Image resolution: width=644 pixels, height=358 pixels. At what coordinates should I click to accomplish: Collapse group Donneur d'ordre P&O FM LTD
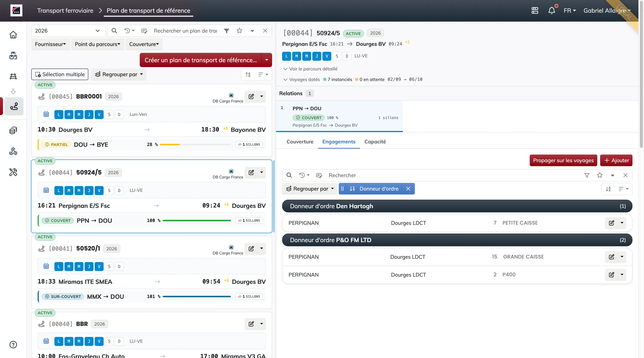tap(457, 240)
